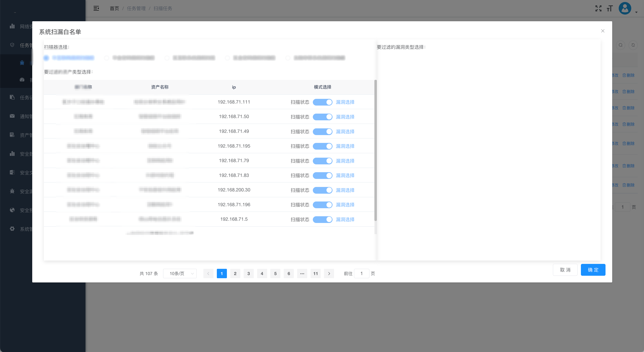This screenshot has height=352, width=644.
Task: Click the 前往 page number input field
Action: [x=362, y=274]
